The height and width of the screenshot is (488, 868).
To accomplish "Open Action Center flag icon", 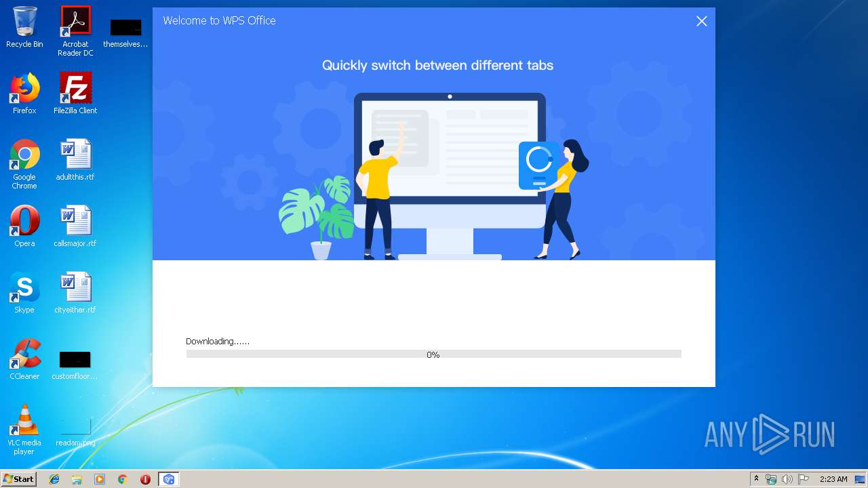I will point(803,479).
